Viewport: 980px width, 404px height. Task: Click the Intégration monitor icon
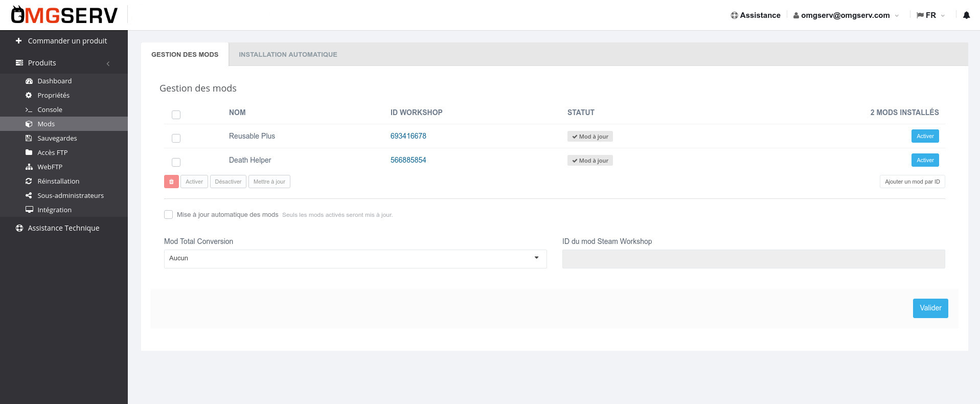pos(29,210)
